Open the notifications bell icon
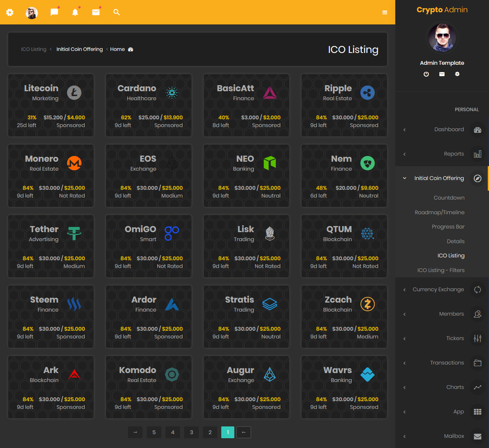Image resolution: width=489 pixels, height=448 pixels. pyautogui.click(x=75, y=12)
